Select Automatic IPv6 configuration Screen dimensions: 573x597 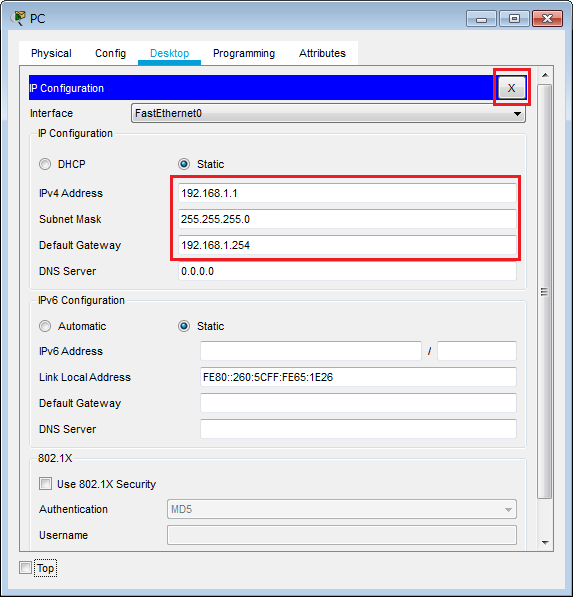[45, 326]
